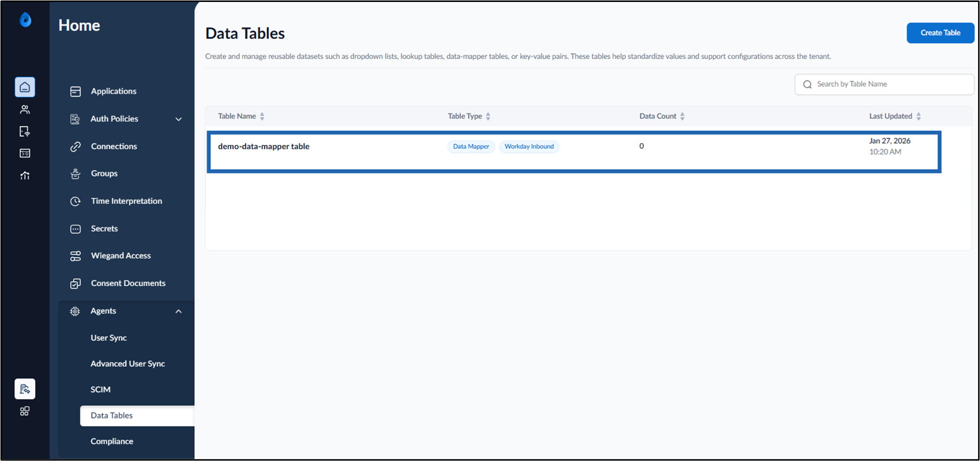Click the Connections link icon
This screenshot has width=980, height=461.
click(x=75, y=146)
